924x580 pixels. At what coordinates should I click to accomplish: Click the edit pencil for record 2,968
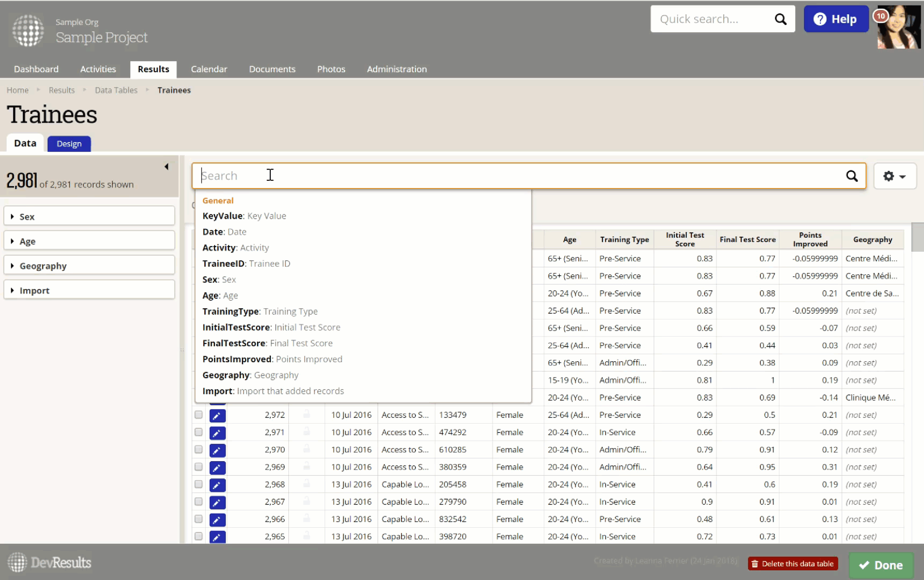pyautogui.click(x=217, y=485)
